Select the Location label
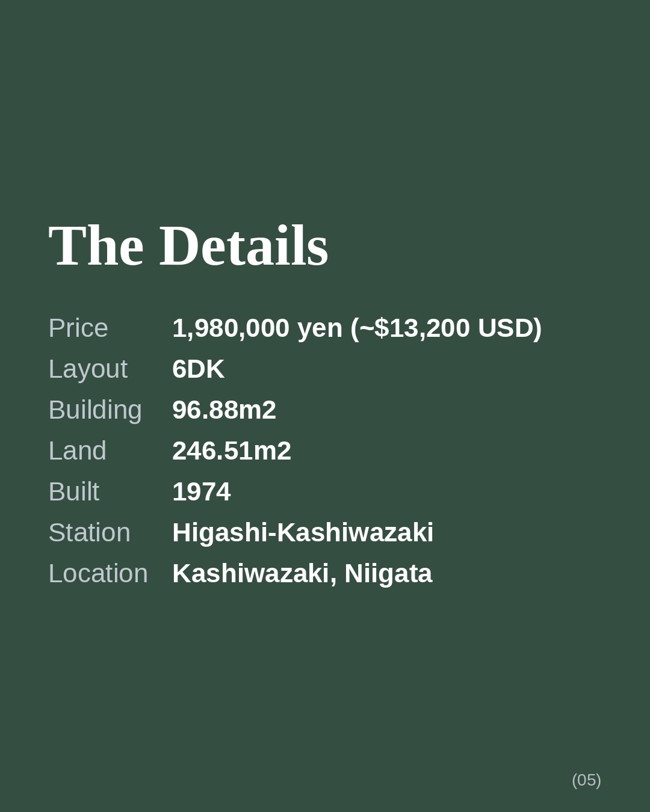The width and height of the screenshot is (650, 812). tap(98, 574)
